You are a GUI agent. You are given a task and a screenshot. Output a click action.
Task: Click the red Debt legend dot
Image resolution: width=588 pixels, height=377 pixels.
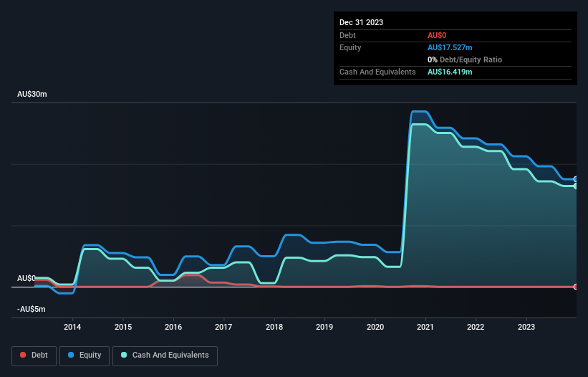23,355
